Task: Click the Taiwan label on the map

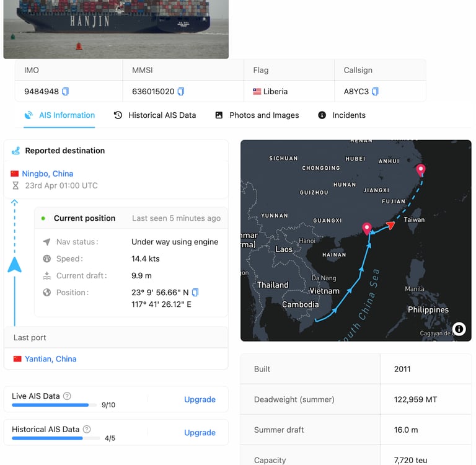Action: (x=414, y=219)
